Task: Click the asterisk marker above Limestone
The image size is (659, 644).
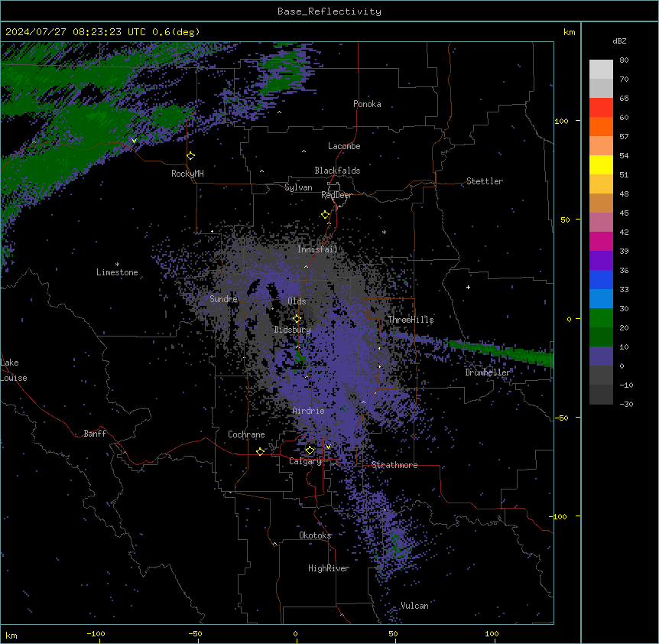Action: [117, 265]
